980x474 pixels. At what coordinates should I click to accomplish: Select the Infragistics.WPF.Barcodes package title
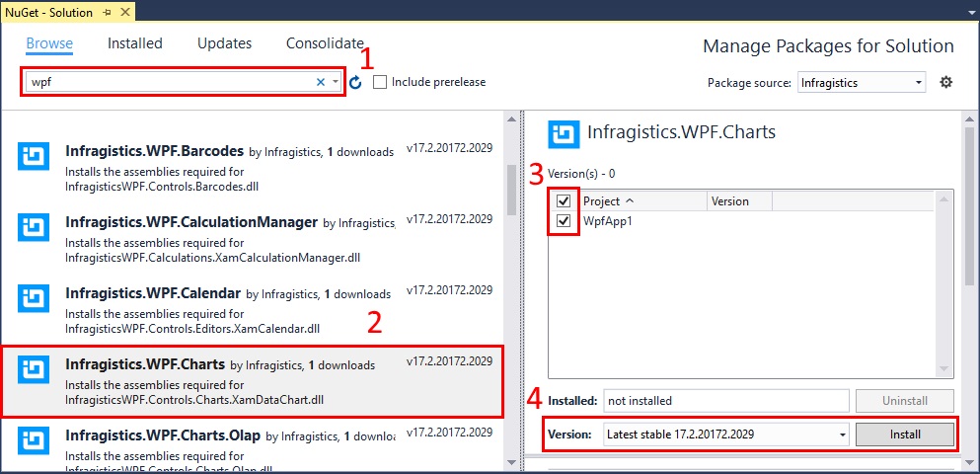coord(154,151)
